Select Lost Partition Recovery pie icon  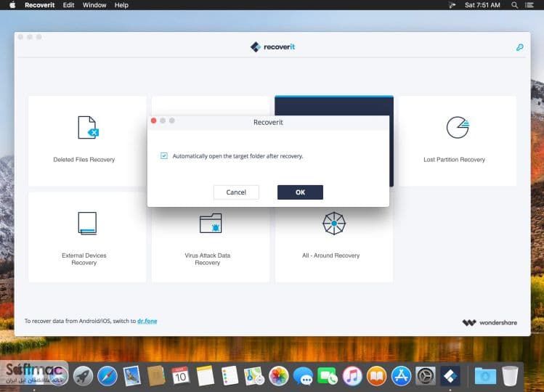pos(458,127)
